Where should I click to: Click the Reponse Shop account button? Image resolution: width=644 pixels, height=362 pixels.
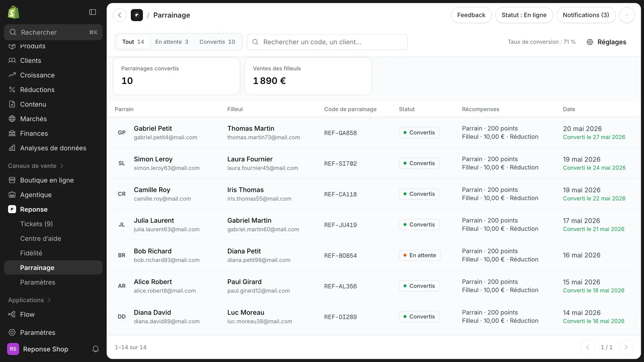click(x=38, y=349)
